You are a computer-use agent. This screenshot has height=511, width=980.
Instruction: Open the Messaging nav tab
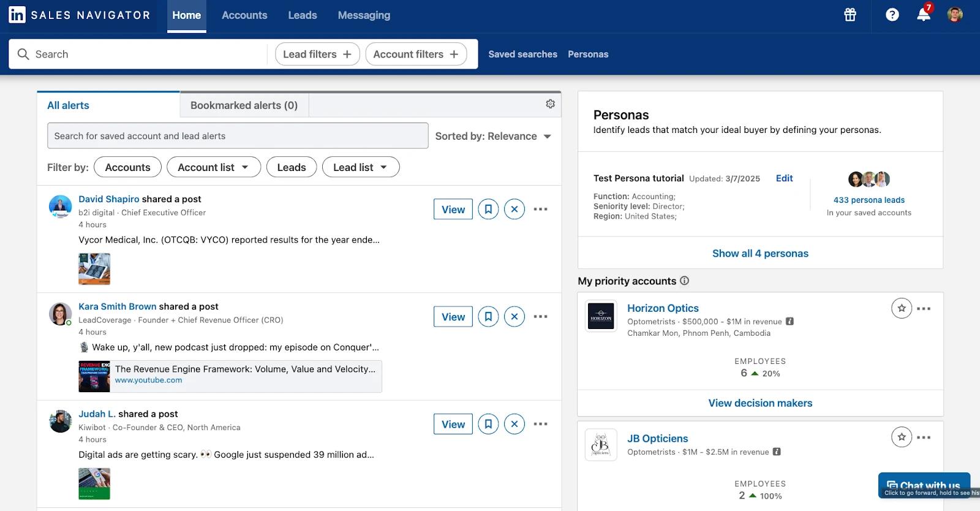coord(364,15)
